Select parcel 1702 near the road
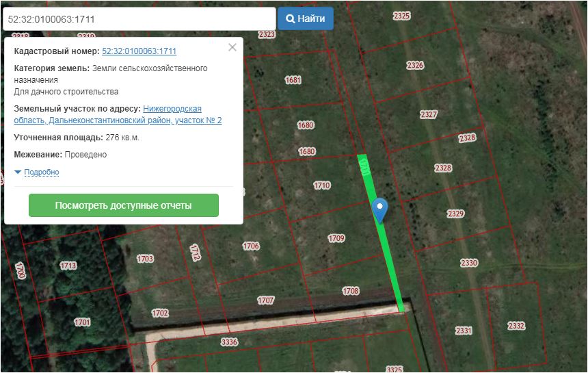This screenshot has height=373, width=588. point(160,313)
